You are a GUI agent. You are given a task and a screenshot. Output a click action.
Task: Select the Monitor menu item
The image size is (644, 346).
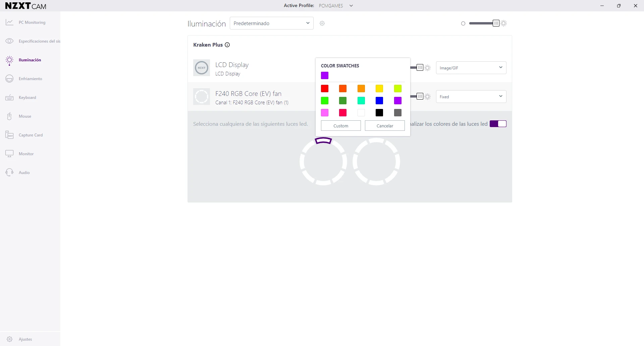coord(26,154)
